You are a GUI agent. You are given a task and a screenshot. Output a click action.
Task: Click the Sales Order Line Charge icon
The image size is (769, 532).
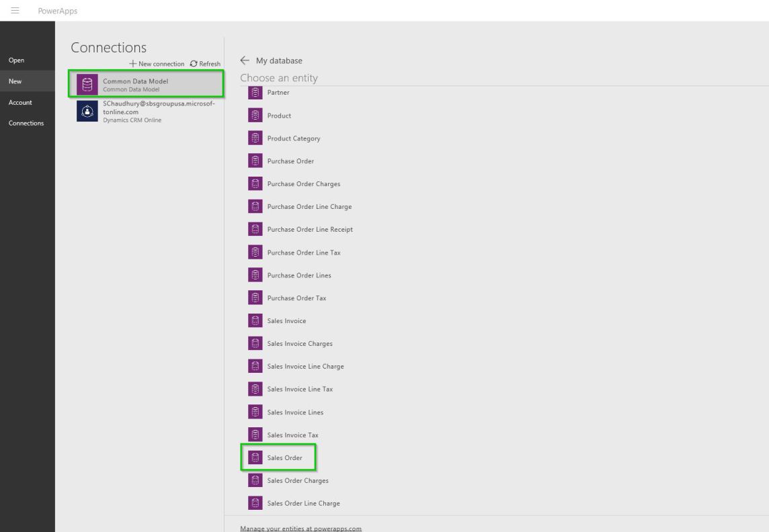255,503
